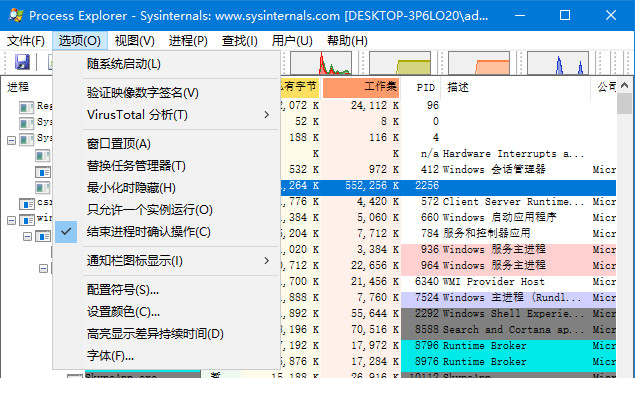The height and width of the screenshot is (393, 635).
Task: Sort by the PID column header
Action: click(421, 87)
